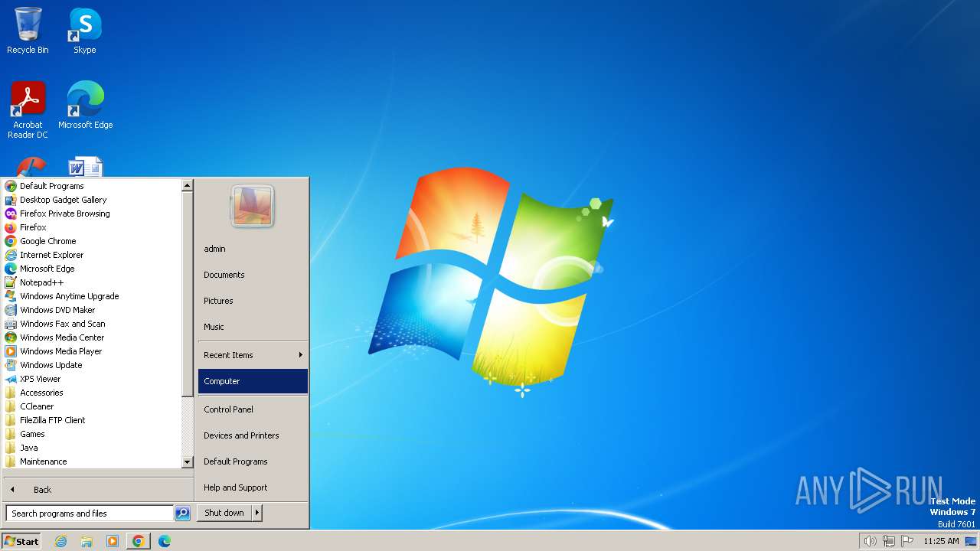Click Show desktop button at taskbar end

click(971, 541)
